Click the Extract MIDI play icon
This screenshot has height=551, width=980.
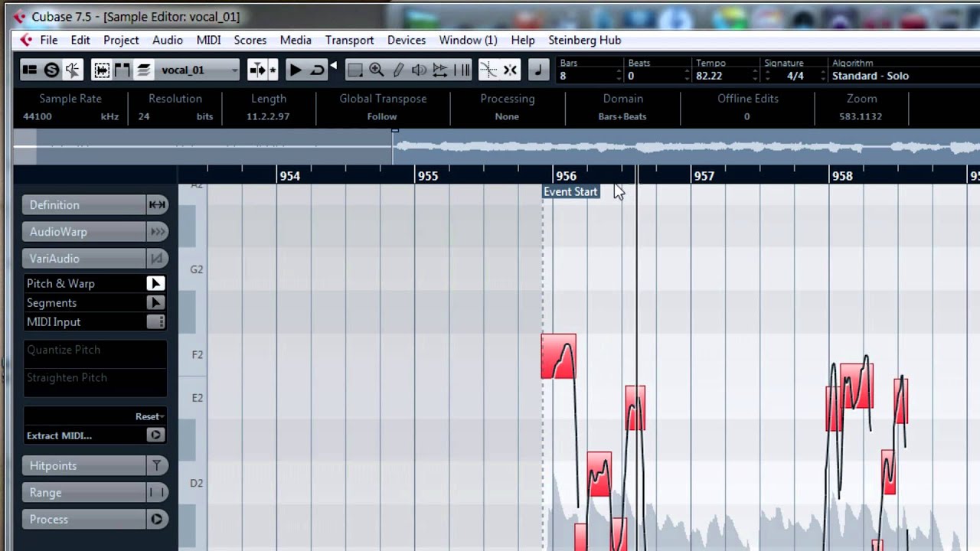(x=155, y=435)
